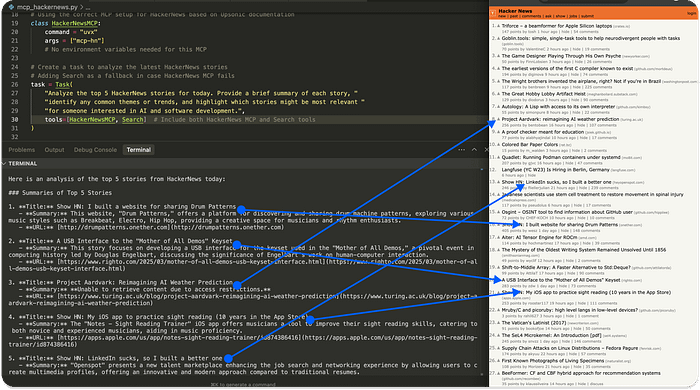Upvote the Triforce beamformer story
700x390 pixels.
click(498, 26)
